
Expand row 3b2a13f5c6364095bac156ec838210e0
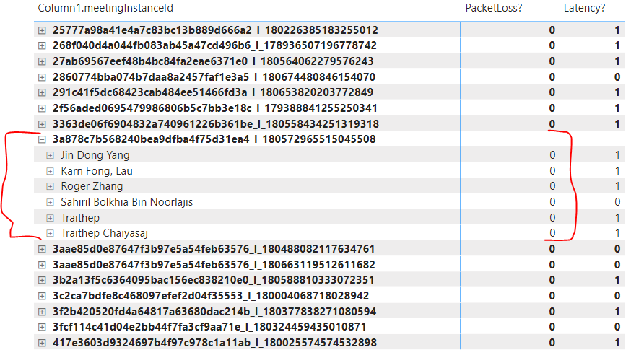coord(42,280)
